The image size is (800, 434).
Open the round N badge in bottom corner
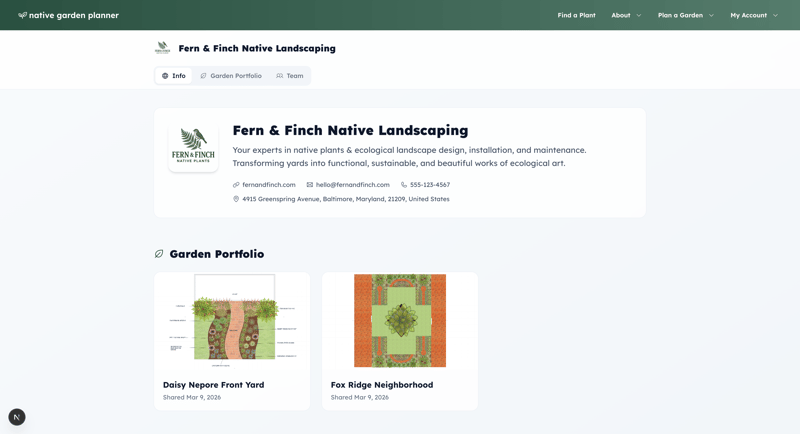pyautogui.click(x=17, y=417)
